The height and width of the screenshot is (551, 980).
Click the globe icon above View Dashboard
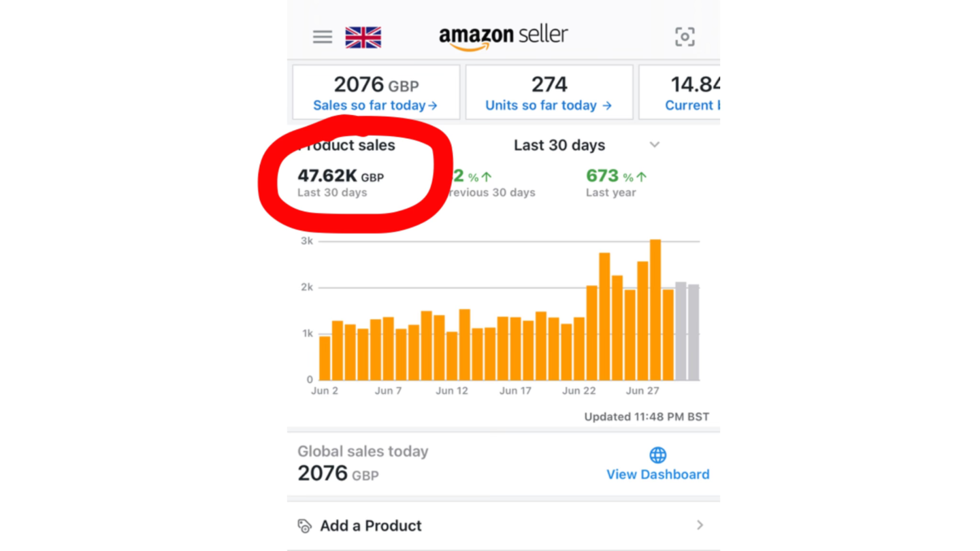657,455
